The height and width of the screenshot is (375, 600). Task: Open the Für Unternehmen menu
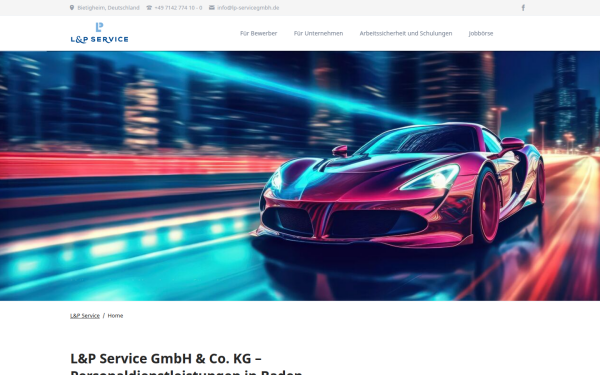[318, 33]
